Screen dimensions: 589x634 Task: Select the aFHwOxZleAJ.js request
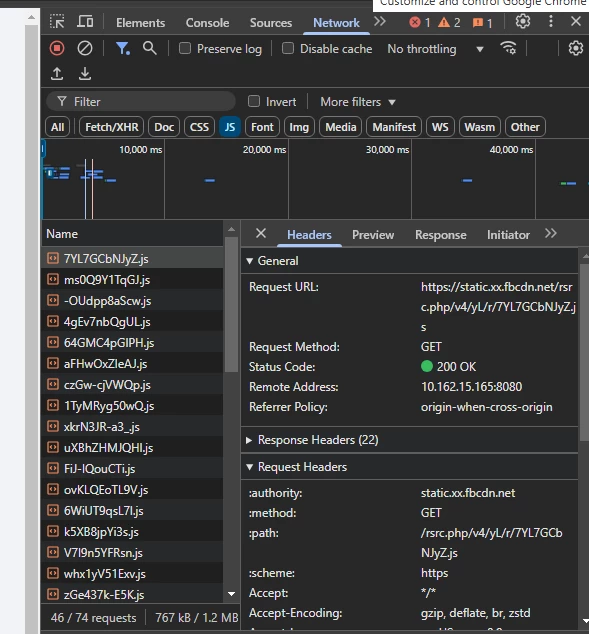pyautogui.click(x=133, y=363)
